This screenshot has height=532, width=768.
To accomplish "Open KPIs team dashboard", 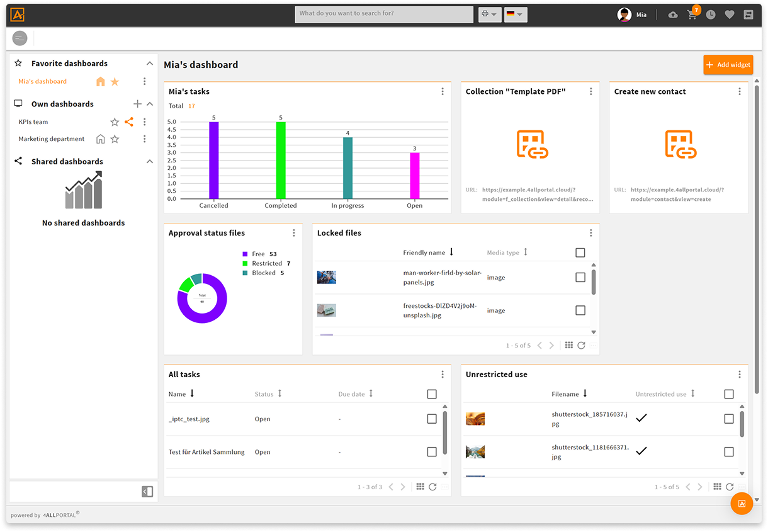I will click(x=33, y=122).
